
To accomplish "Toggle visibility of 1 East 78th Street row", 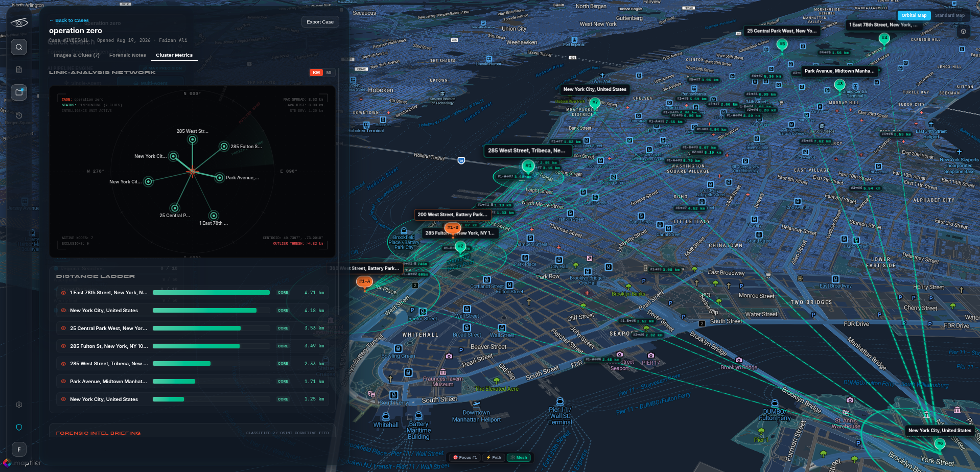I will tap(63, 293).
